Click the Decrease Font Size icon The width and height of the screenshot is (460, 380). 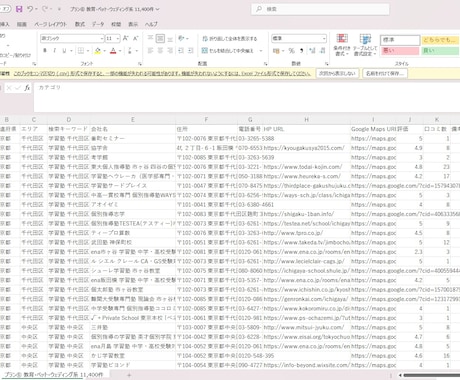click(x=135, y=38)
